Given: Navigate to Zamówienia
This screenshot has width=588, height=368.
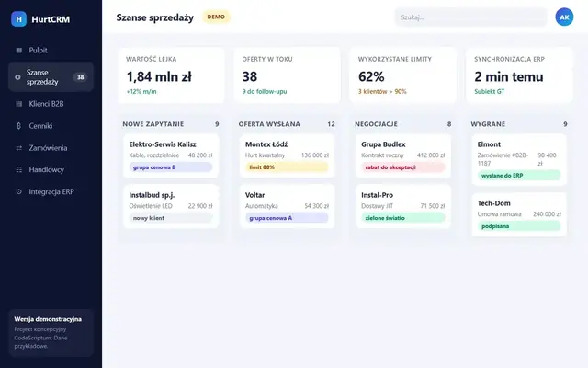Looking at the screenshot, I should coord(51,148).
